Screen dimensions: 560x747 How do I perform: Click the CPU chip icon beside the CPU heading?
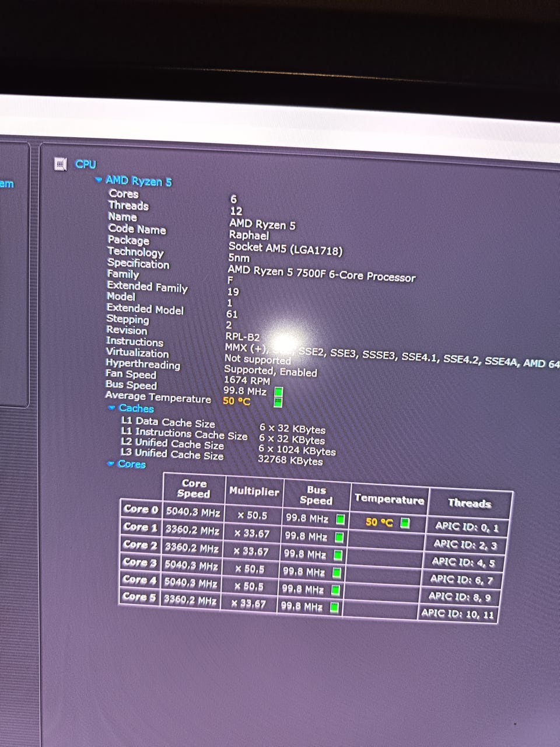[60, 164]
